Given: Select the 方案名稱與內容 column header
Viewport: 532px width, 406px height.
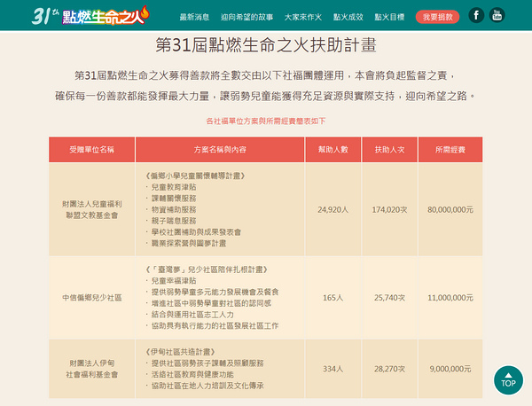Looking at the screenshot, I should (x=220, y=150).
